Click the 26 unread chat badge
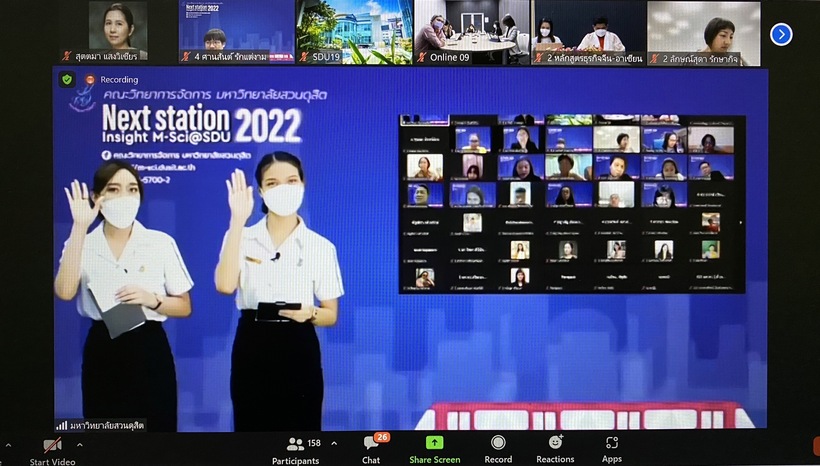The width and height of the screenshot is (820, 466). (x=382, y=437)
